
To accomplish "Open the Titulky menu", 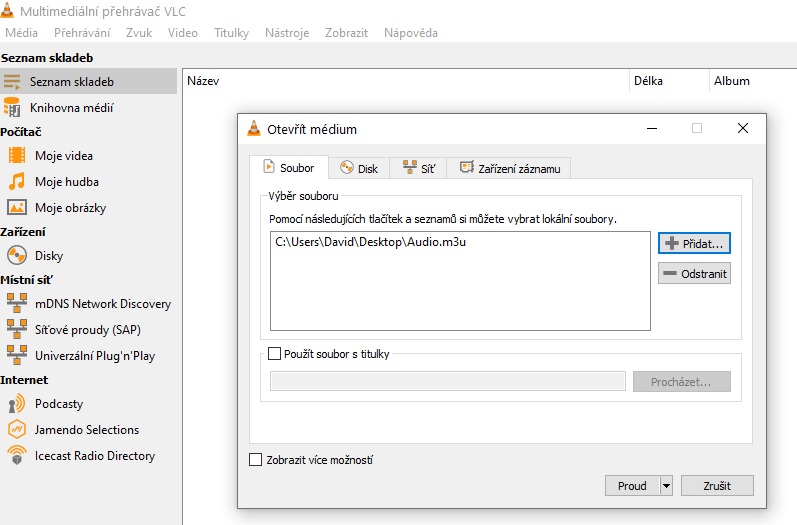I will pos(232,33).
